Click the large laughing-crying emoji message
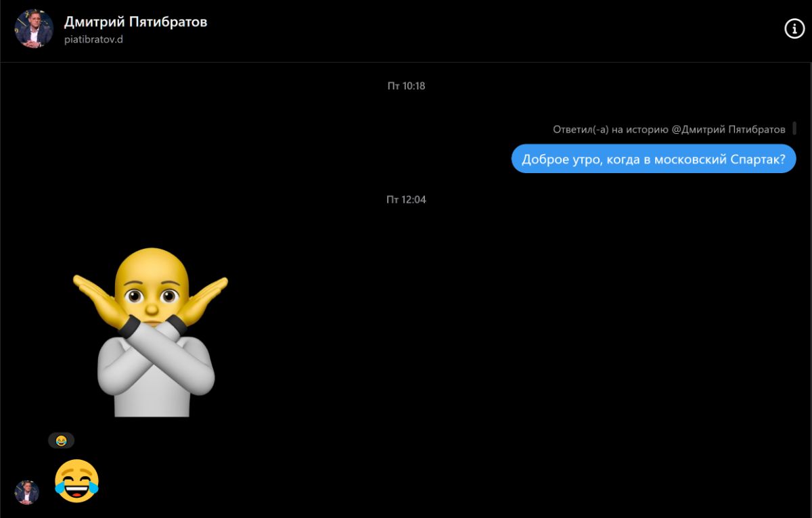Viewport: 812px width, 518px height. (76, 481)
